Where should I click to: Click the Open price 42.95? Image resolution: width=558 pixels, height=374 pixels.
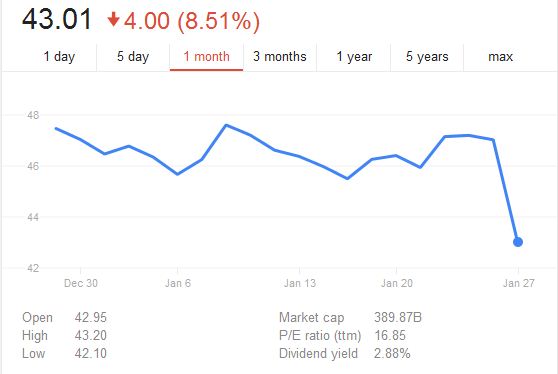90,317
